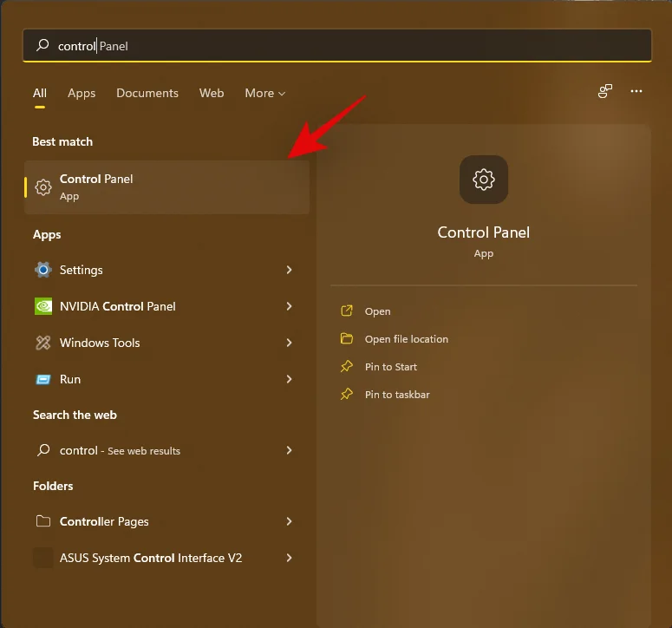This screenshot has height=628, width=672.
Task: Select the Web filter tab
Action: [212, 93]
